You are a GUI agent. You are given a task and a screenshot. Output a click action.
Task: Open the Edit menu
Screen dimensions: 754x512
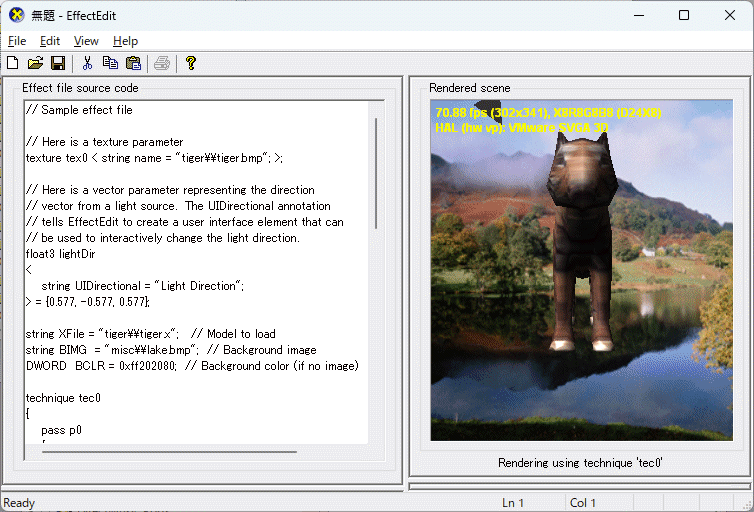click(50, 41)
